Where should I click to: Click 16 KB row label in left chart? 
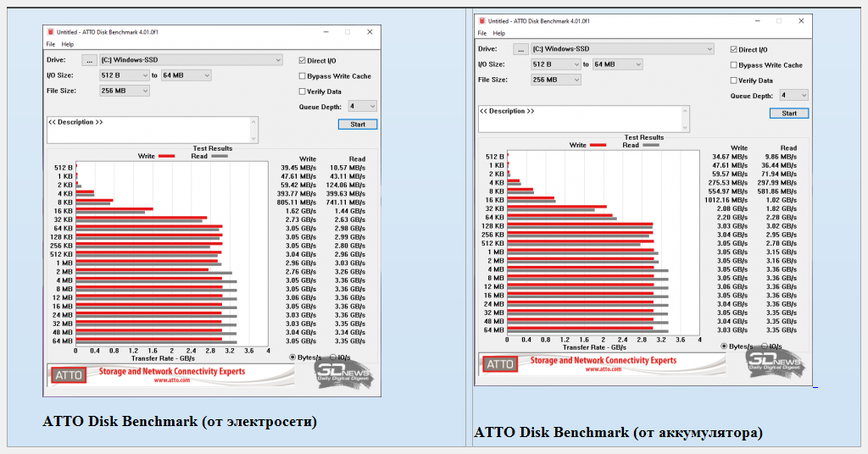[x=63, y=211]
